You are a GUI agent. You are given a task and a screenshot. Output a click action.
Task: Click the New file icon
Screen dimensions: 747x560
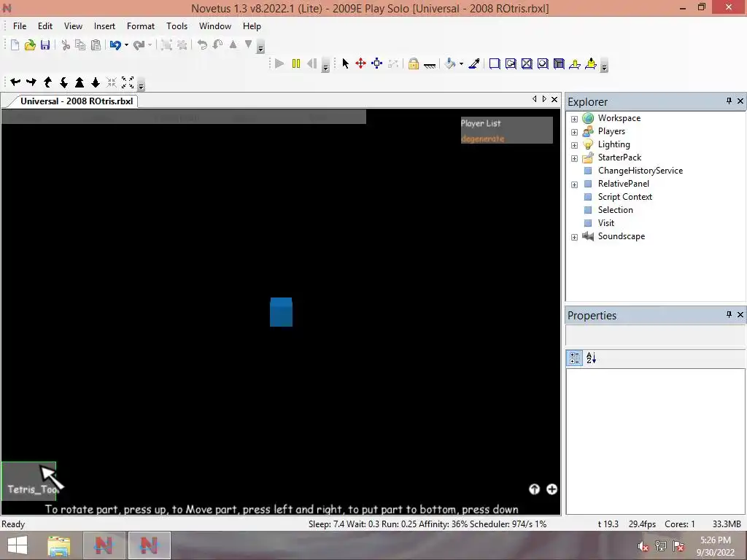pyautogui.click(x=15, y=44)
